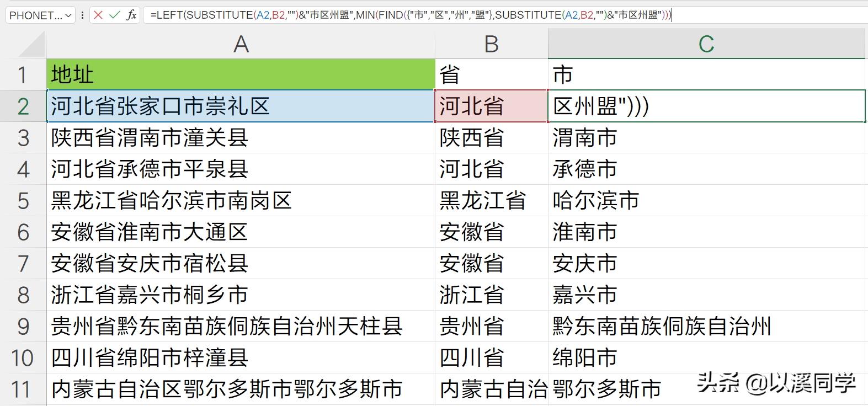Viewport: 868px width, 406px height.
Task: Click the editing cell showing 区州盟")))
Action: (706, 106)
